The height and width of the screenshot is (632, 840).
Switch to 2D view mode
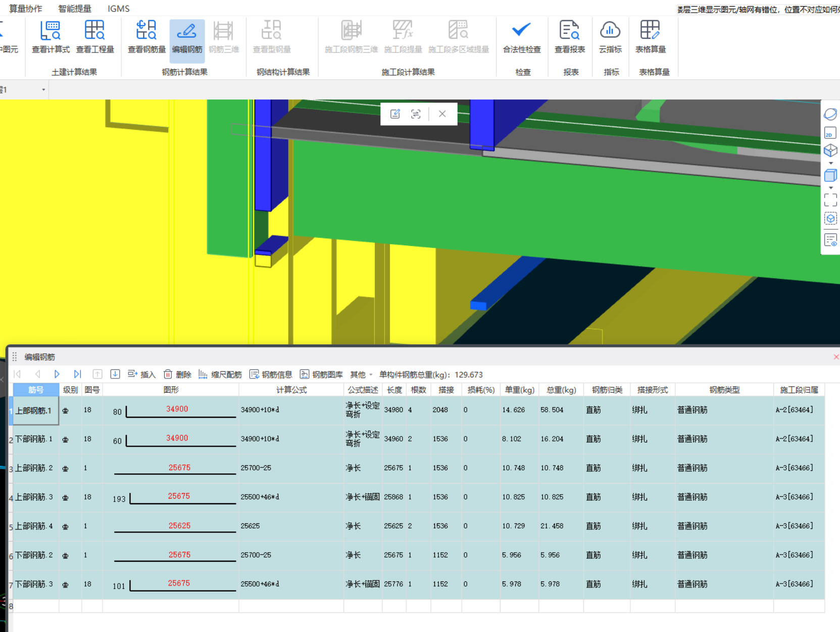pyautogui.click(x=830, y=133)
